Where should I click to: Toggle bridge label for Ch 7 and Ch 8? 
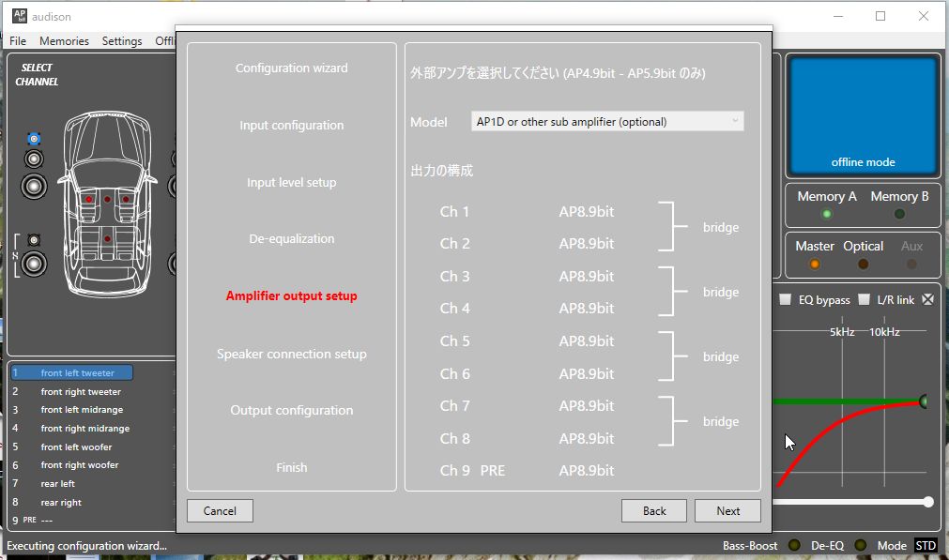[x=721, y=421]
